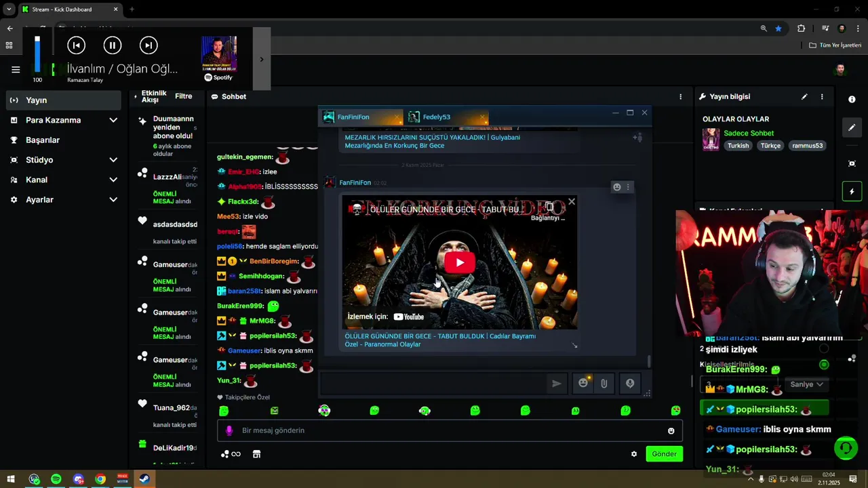Skip to previous track in media overlay
This screenshot has width=868, height=488.
(x=76, y=45)
